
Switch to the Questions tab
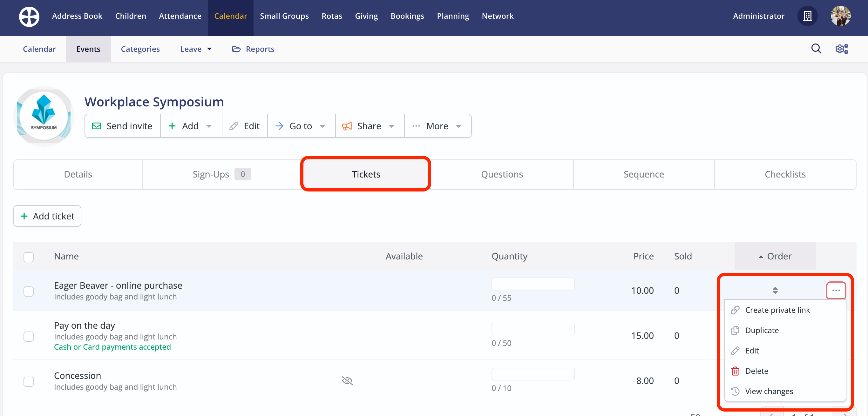501,174
